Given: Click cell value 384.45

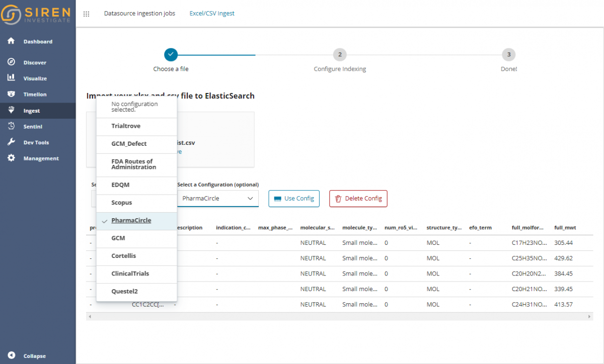Looking at the screenshot, I should 563,274.
